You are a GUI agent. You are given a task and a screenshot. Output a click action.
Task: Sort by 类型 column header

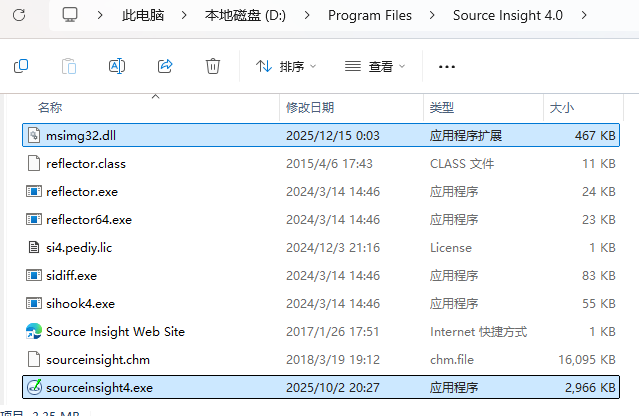[442, 108]
